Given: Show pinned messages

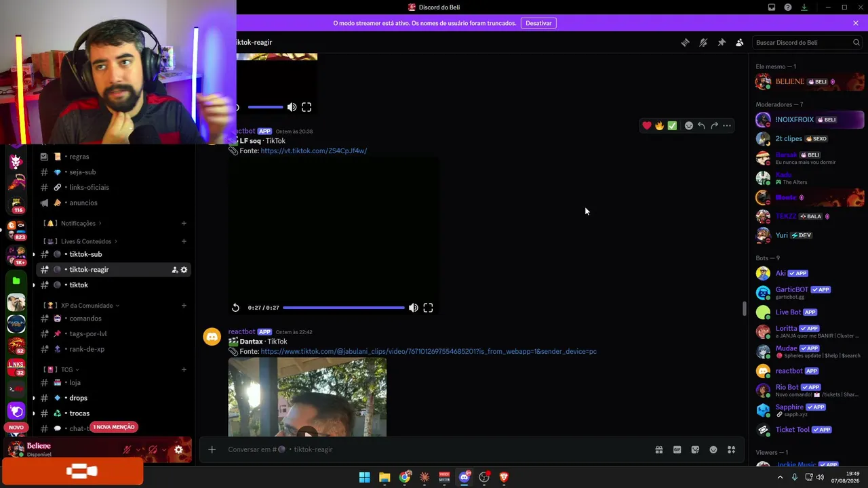Looking at the screenshot, I should [x=722, y=42].
